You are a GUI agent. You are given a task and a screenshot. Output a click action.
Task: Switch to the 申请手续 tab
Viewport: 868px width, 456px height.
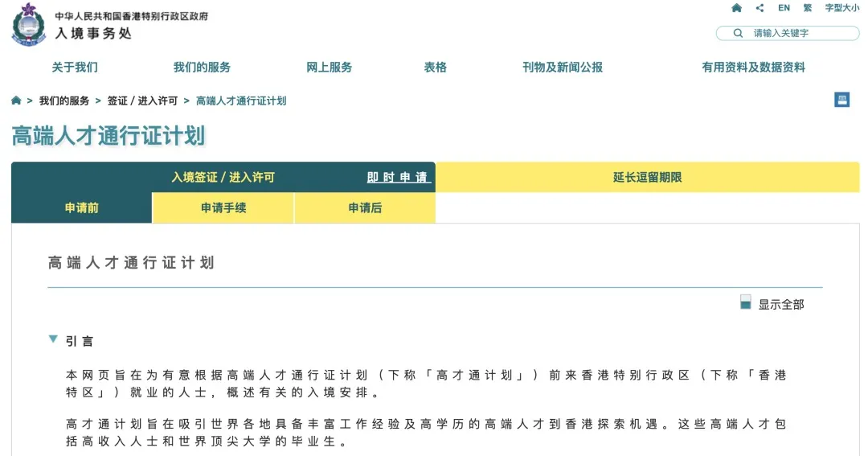(223, 208)
